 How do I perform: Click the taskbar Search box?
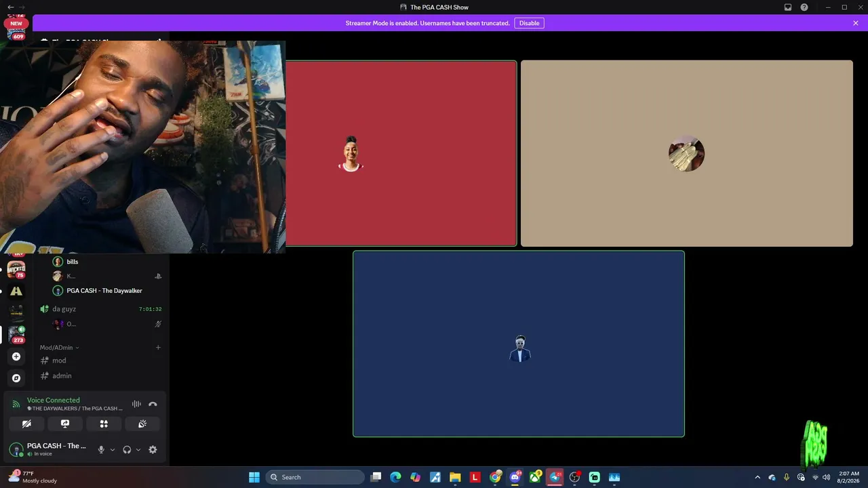[x=315, y=477]
